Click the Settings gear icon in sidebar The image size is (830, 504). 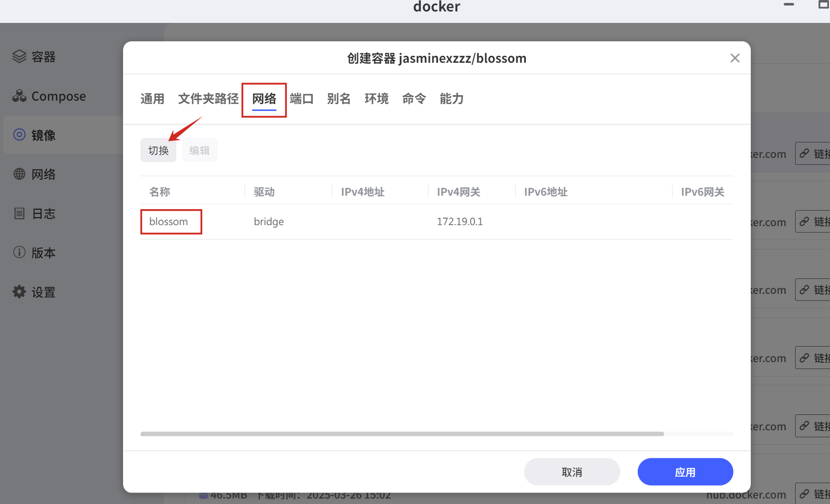pyautogui.click(x=19, y=292)
